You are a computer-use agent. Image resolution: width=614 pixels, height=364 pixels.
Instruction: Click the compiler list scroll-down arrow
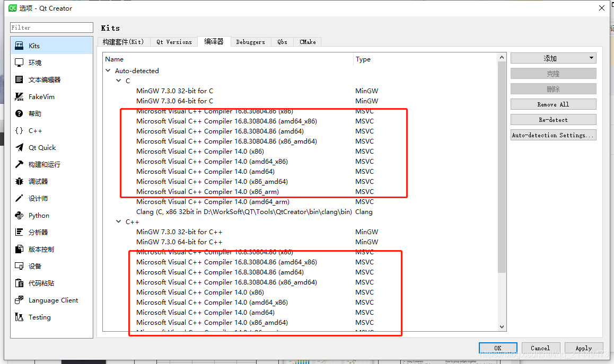tap(502, 327)
